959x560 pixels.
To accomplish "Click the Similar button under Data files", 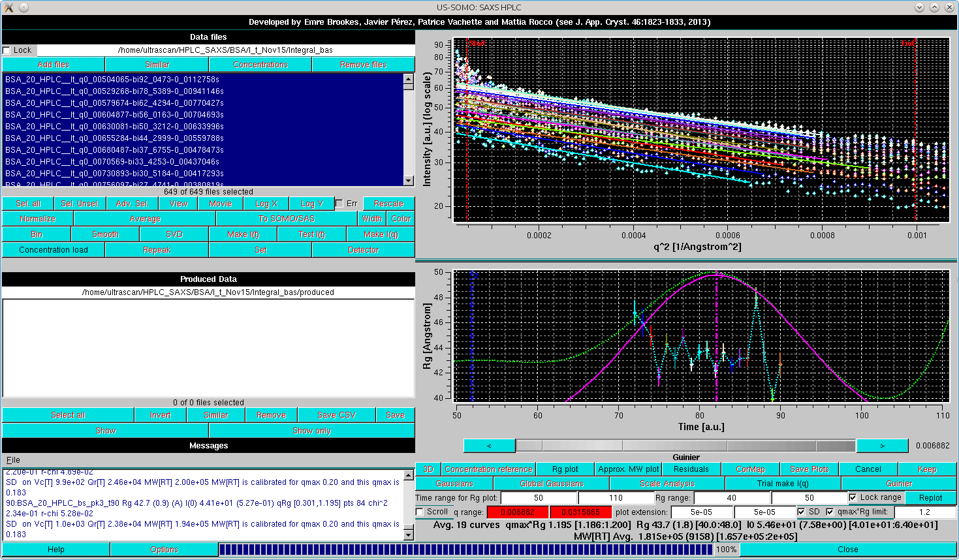I will point(157,65).
